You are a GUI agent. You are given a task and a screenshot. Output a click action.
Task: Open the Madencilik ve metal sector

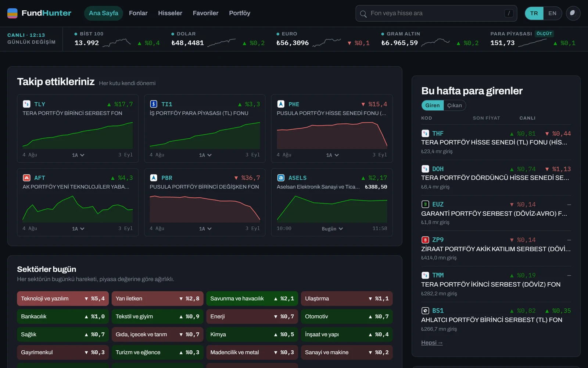coord(252,352)
